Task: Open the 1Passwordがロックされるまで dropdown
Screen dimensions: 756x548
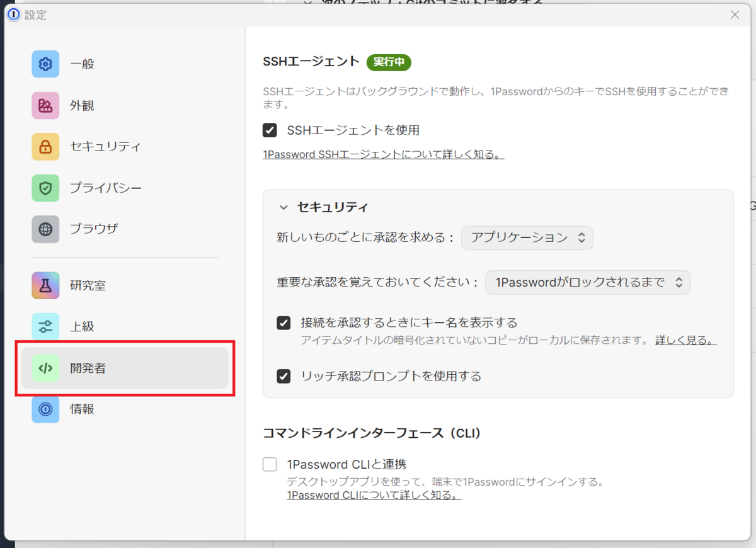Action: click(x=587, y=282)
